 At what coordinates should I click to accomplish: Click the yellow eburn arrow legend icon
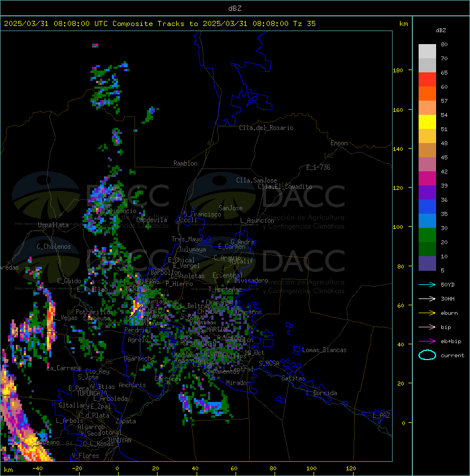[x=427, y=313]
